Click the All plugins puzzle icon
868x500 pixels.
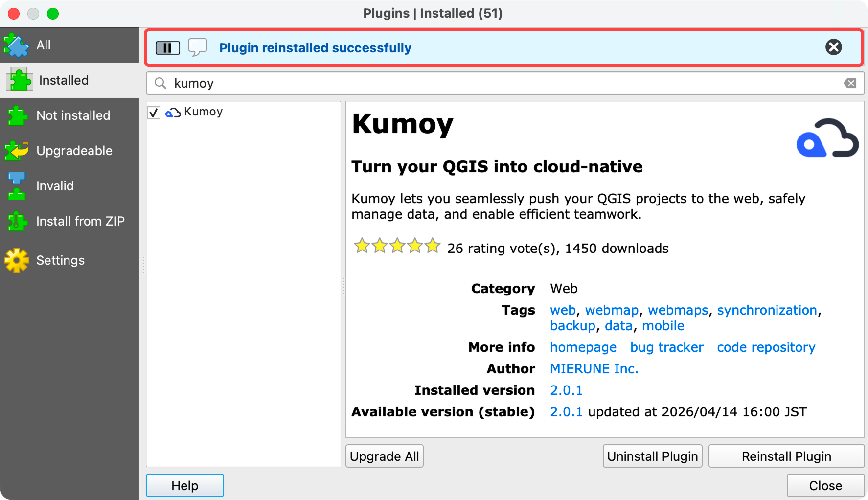tap(16, 45)
